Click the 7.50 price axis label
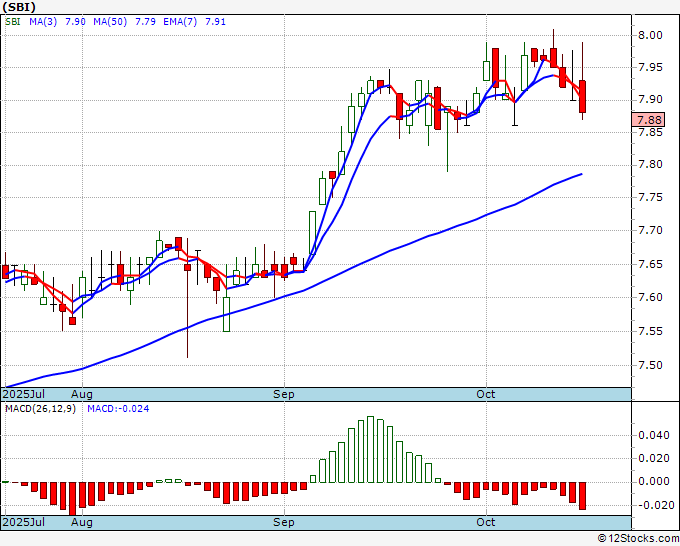The image size is (680, 546). (x=650, y=365)
